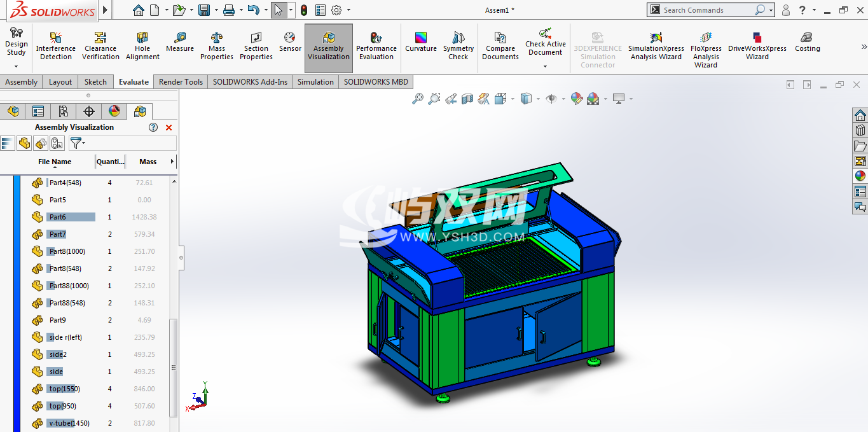The width and height of the screenshot is (868, 432).
Task: Select the Part6 row in the list
Action: point(94,217)
